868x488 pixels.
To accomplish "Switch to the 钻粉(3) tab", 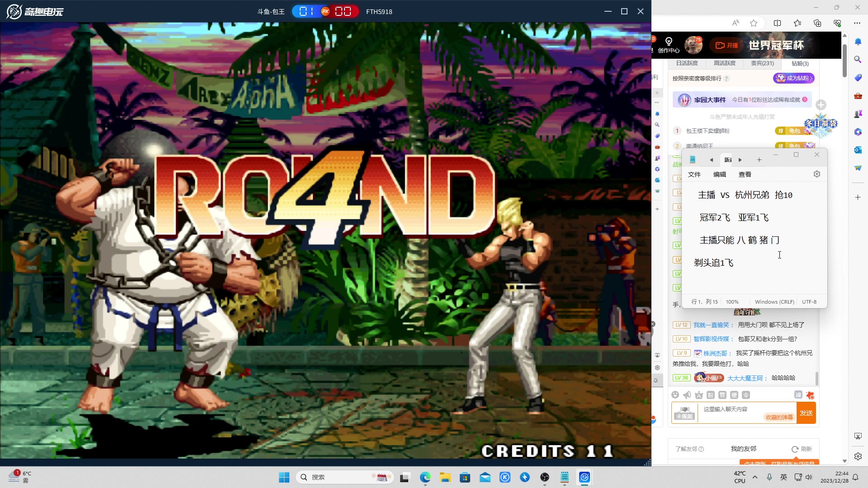I will tap(800, 63).
